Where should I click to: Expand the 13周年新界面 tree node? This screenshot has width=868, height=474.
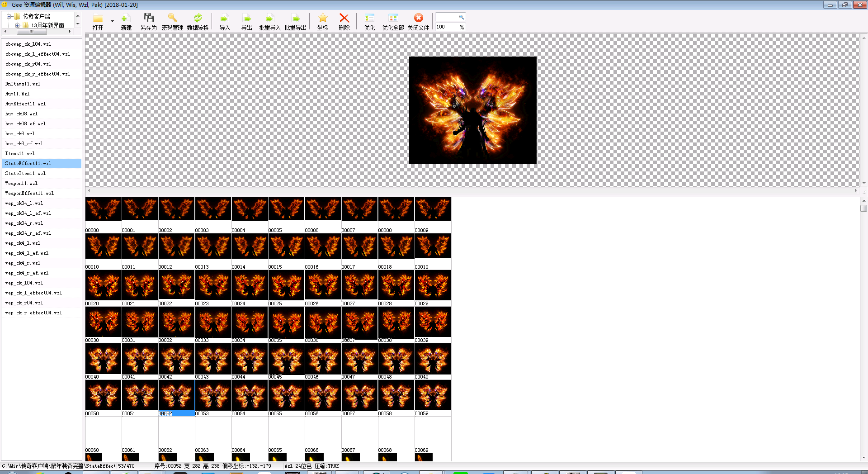click(18, 25)
